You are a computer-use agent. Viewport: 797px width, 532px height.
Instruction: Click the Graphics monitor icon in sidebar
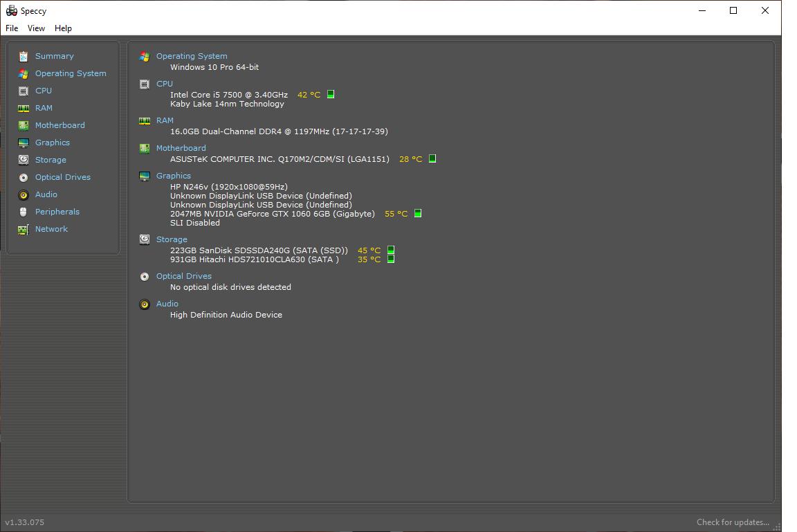(24, 143)
